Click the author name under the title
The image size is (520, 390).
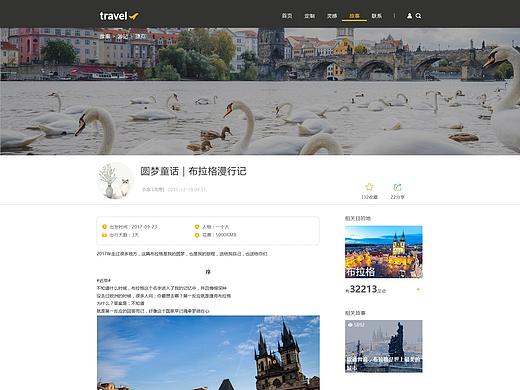tap(153, 189)
